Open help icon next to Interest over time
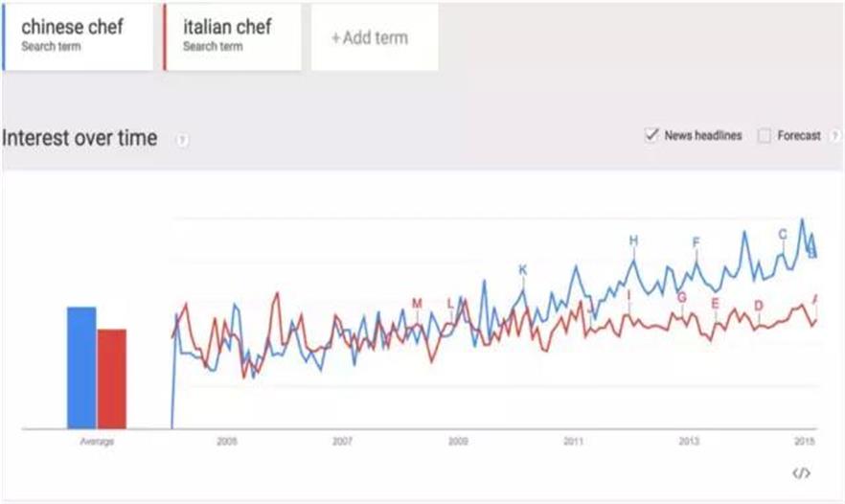This screenshot has width=845, height=504. [182, 140]
